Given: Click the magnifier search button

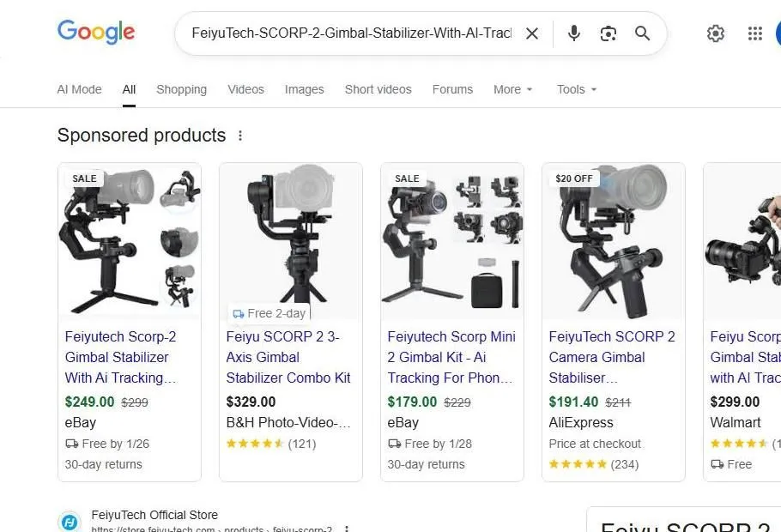Looking at the screenshot, I should pyautogui.click(x=643, y=33).
